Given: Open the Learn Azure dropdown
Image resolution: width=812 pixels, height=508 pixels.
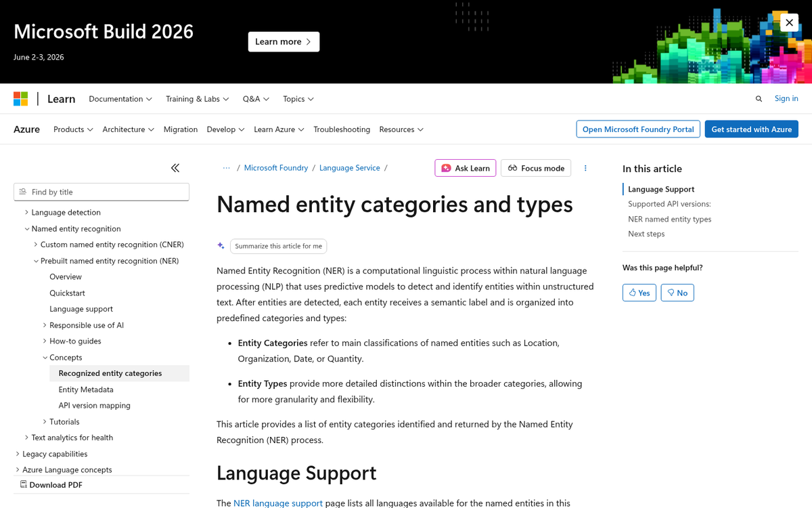Looking at the screenshot, I should click(x=279, y=129).
